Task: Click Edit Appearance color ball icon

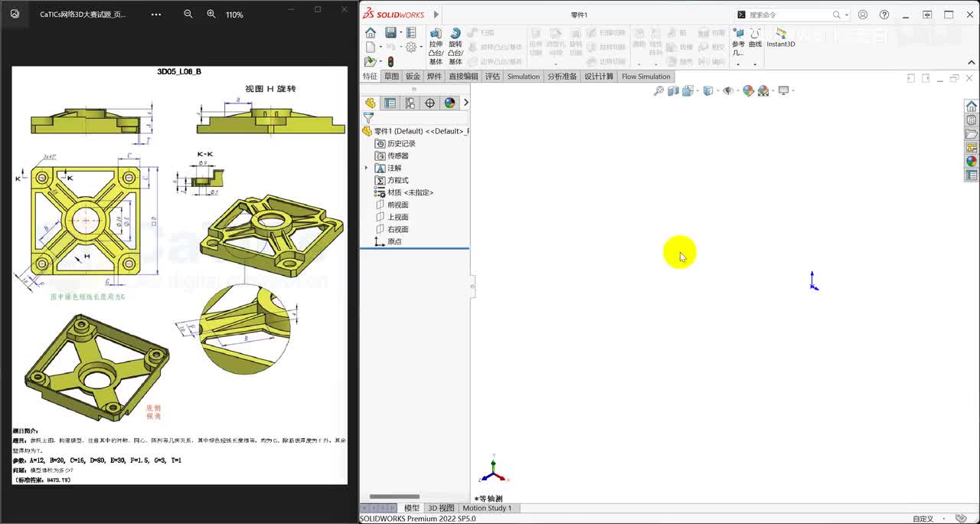Action: tap(748, 90)
